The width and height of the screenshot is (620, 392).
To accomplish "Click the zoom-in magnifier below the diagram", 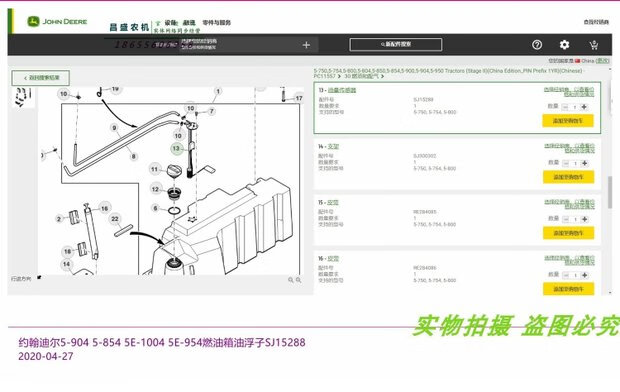I will pos(299,280).
